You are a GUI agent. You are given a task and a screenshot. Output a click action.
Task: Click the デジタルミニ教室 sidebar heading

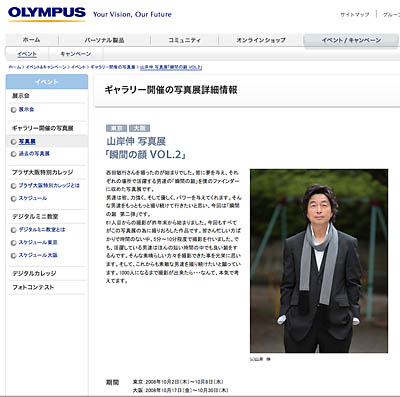point(35,217)
